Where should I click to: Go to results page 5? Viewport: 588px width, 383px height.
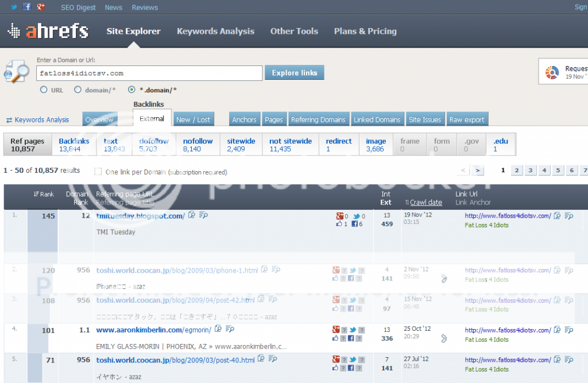[x=558, y=171]
